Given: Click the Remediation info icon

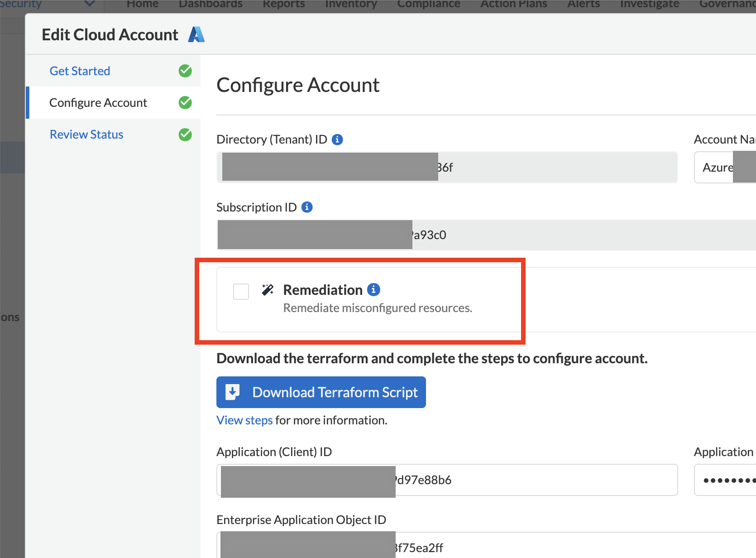Looking at the screenshot, I should pos(373,289).
